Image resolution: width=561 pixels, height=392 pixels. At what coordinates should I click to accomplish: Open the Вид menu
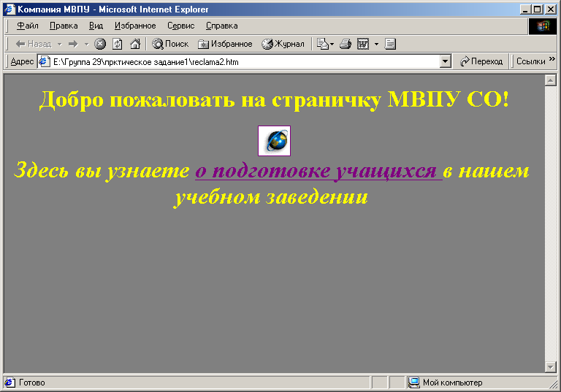point(96,26)
